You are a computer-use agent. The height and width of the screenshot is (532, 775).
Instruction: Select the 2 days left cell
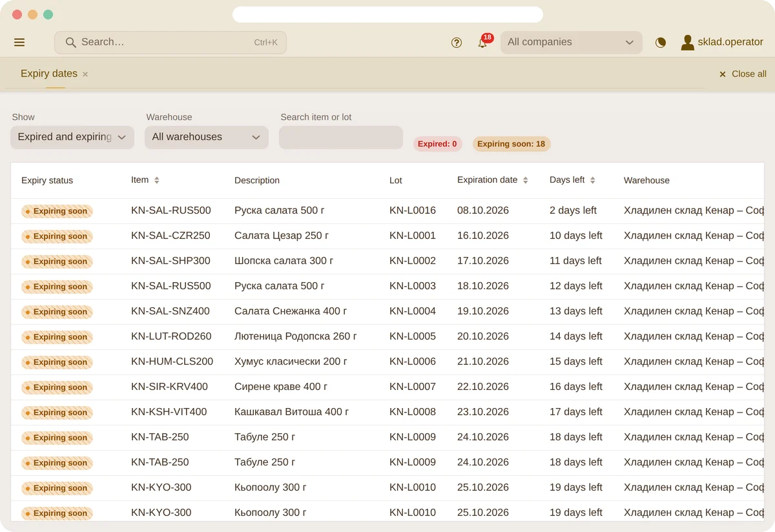[x=573, y=210]
